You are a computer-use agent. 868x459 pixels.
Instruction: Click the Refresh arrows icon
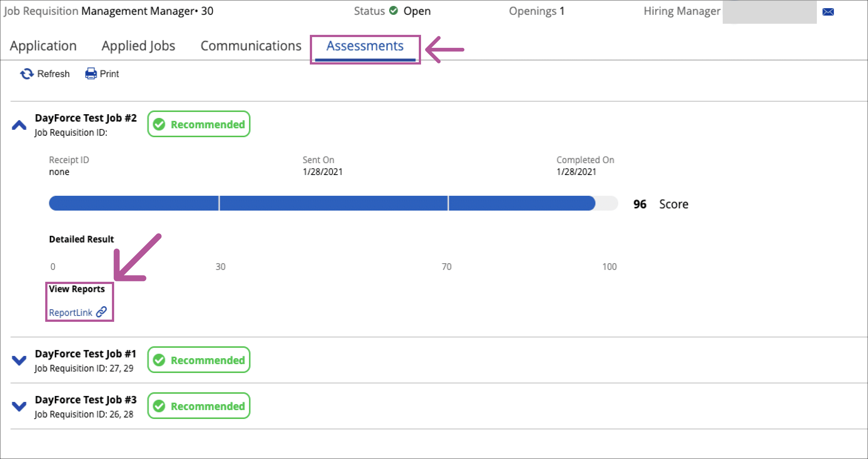pyautogui.click(x=27, y=74)
